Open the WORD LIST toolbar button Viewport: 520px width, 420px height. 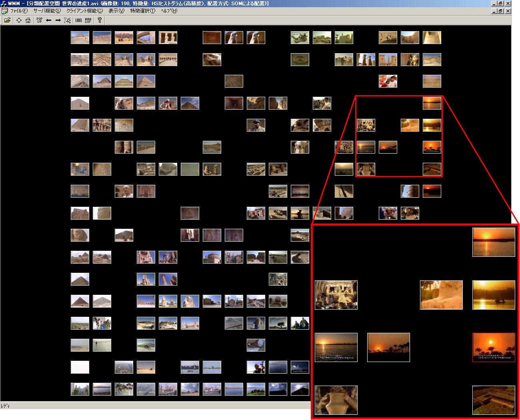pyautogui.click(x=88, y=20)
